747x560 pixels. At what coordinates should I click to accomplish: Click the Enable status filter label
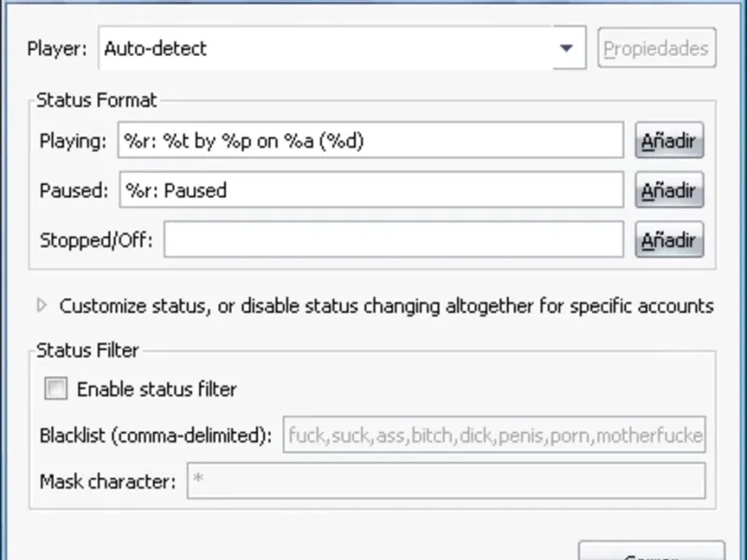pyautogui.click(x=157, y=388)
